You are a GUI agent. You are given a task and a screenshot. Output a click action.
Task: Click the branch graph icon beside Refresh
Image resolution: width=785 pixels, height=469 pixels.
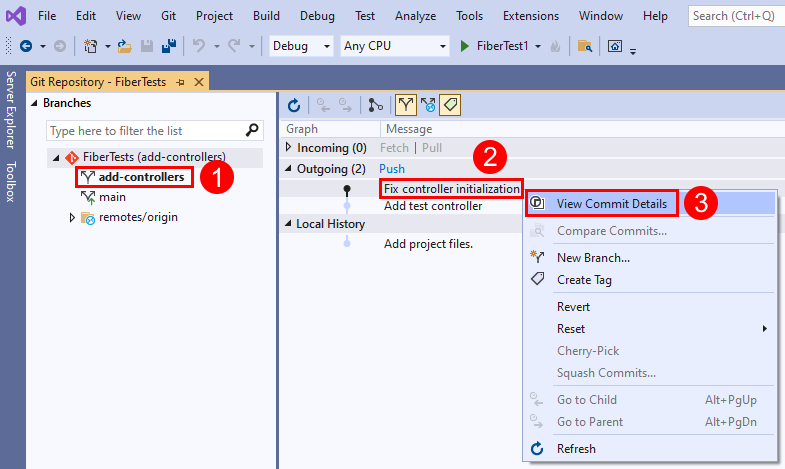(x=375, y=104)
